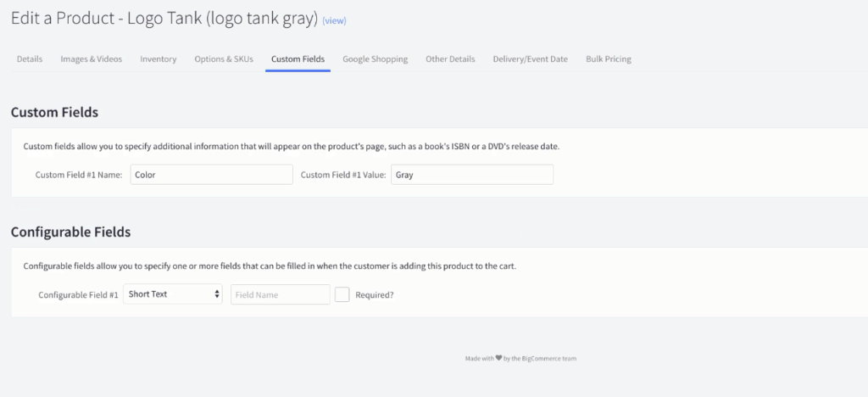Go to the Bulk Pricing tab

608,59
